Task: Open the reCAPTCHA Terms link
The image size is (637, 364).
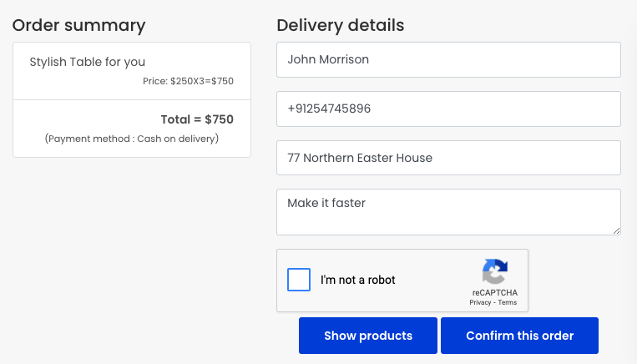Action: click(508, 302)
